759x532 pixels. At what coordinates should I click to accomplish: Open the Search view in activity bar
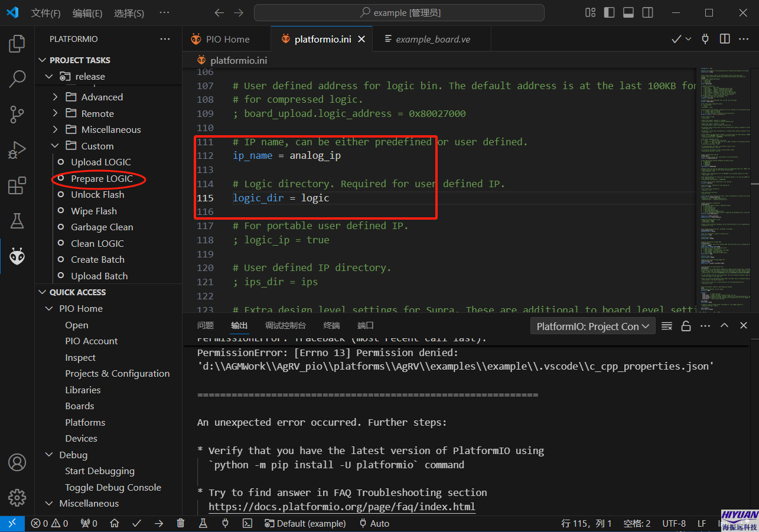[17, 79]
